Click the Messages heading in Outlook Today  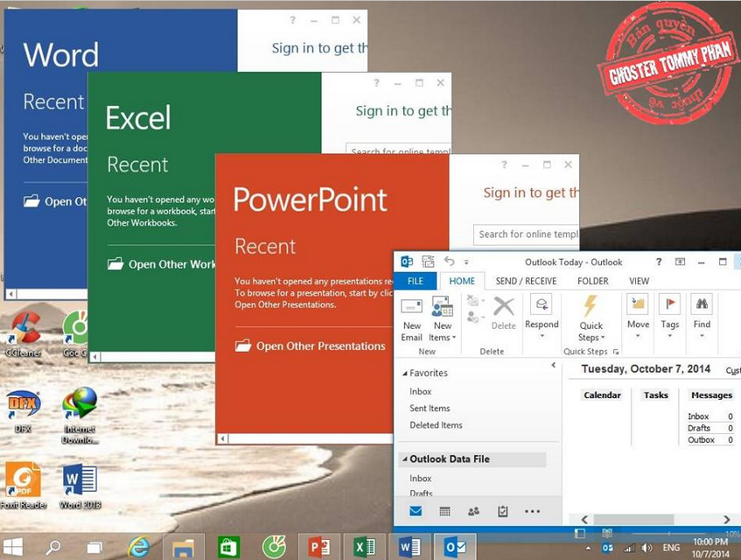pos(712,395)
